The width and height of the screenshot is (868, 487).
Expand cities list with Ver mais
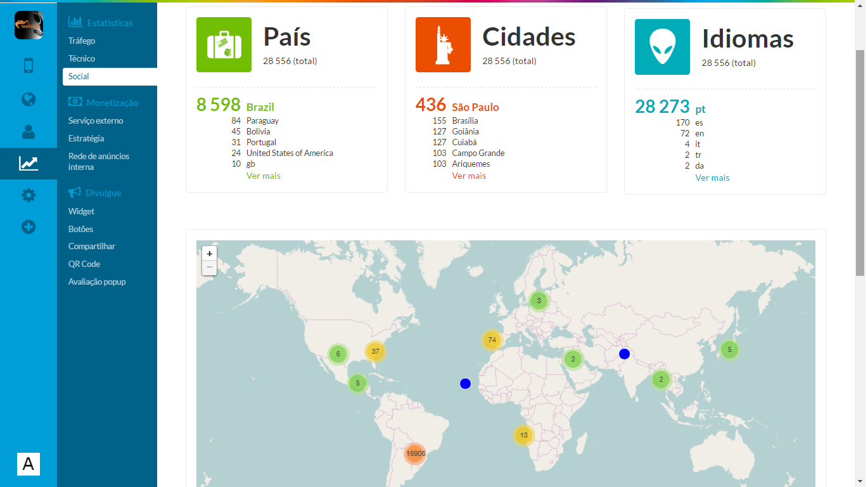tap(469, 176)
